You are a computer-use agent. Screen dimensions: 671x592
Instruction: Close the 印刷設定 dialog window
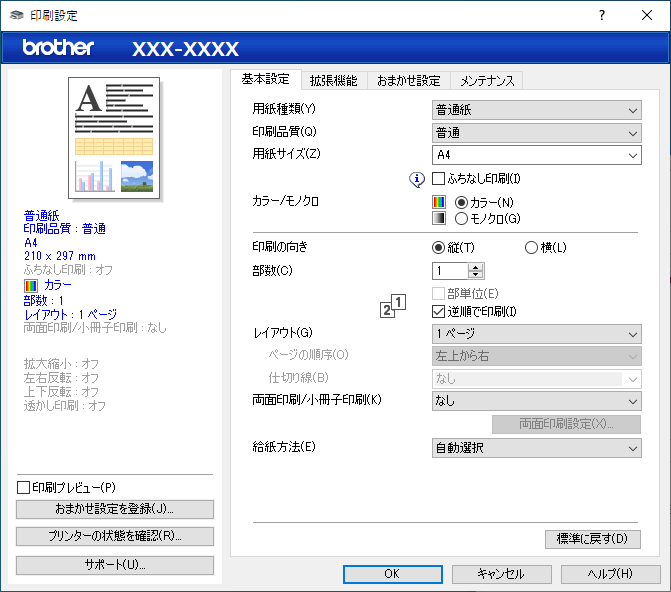tap(647, 15)
